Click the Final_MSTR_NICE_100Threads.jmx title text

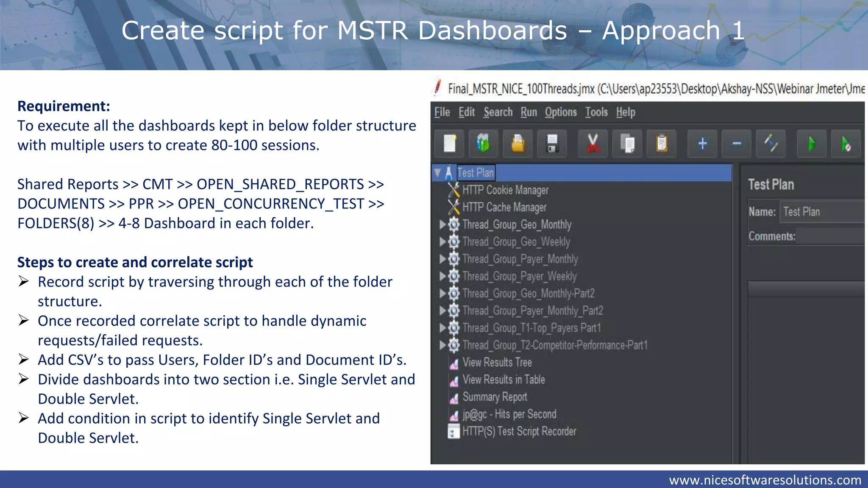(521, 89)
